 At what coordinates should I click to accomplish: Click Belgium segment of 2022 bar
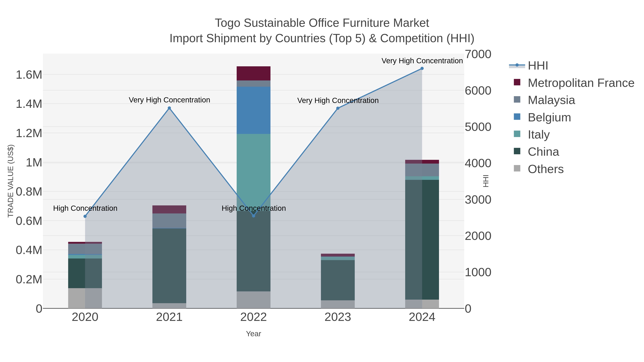pyautogui.click(x=253, y=110)
